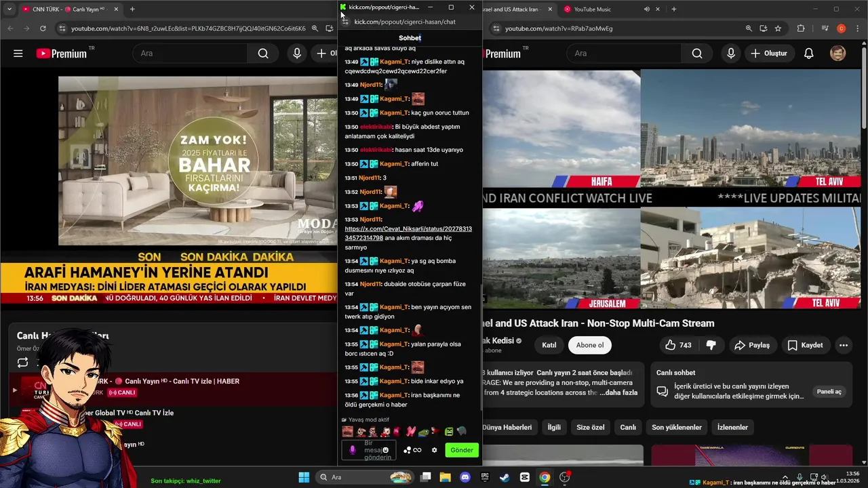The width and height of the screenshot is (868, 488).
Task: Open notifications bell in right YouTube window
Action: coord(808,54)
